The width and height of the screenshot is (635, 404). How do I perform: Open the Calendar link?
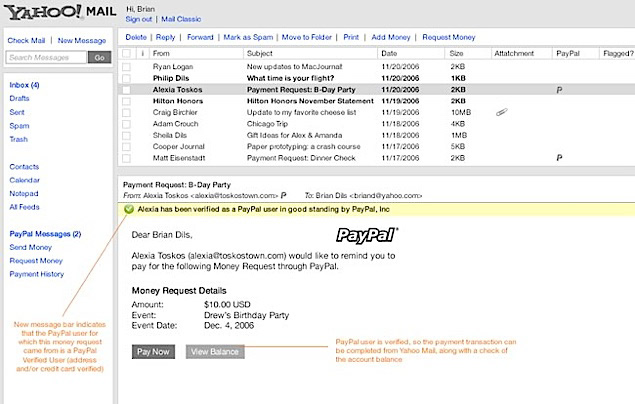coord(24,180)
